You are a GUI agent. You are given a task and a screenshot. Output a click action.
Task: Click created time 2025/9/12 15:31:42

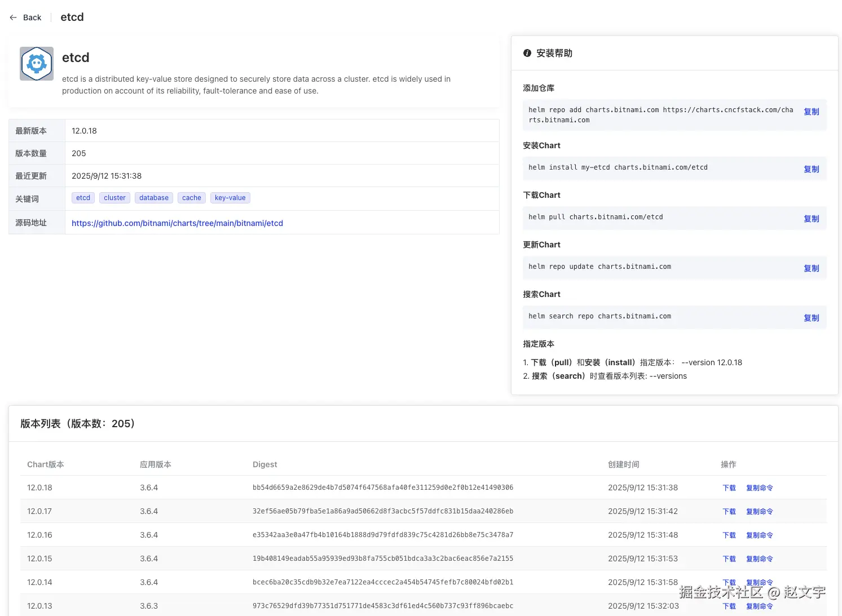click(x=643, y=511)
